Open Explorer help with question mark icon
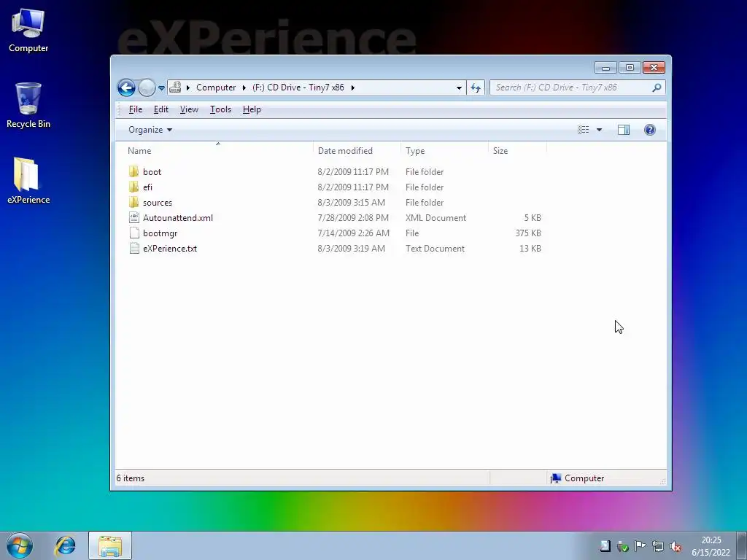Screen dimensions: 747x560 650,130
